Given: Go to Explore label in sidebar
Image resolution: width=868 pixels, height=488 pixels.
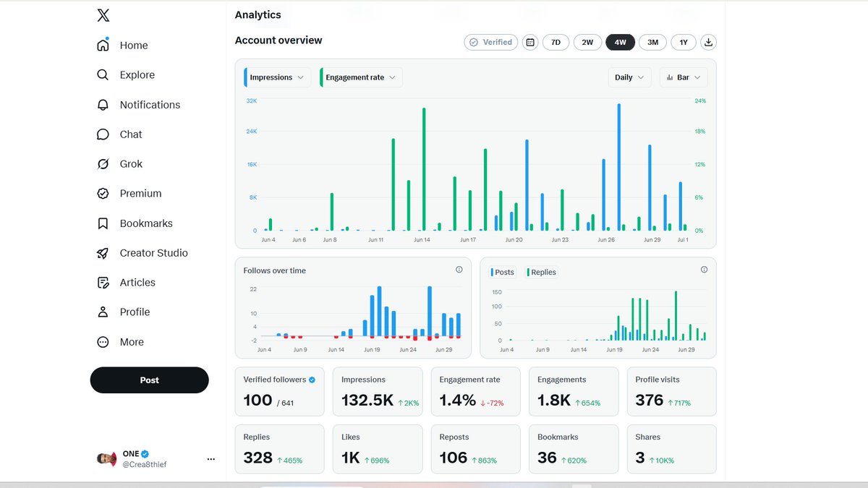Looking at the screenshot, I should coord(137,74).
